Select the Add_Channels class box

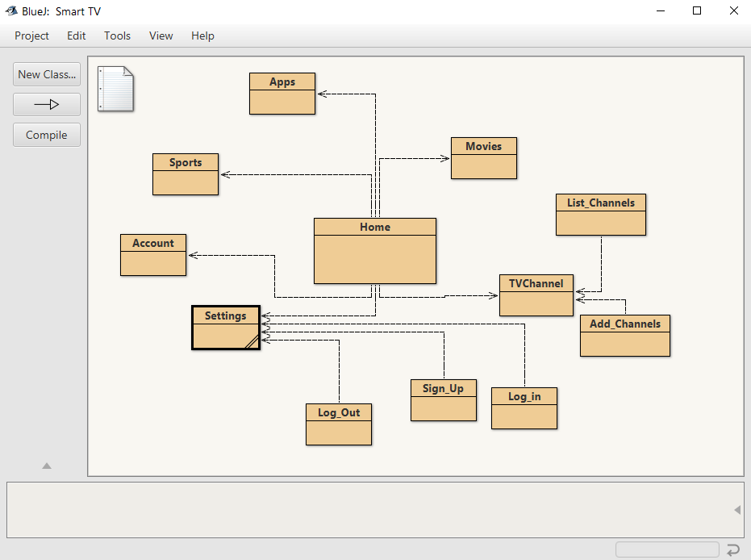pyautogui.click(x=625, y=336)
